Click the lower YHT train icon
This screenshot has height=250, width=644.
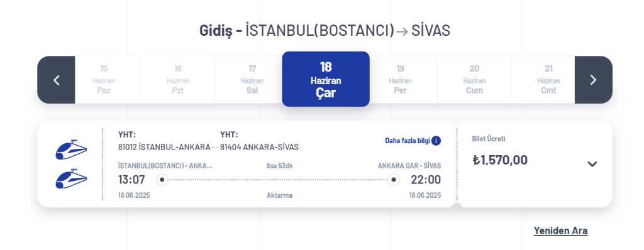[71, 178]
